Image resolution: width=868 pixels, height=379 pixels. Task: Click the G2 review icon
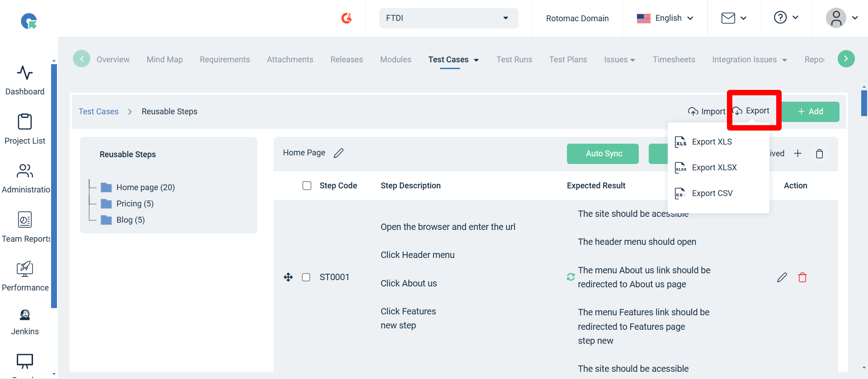347,18
